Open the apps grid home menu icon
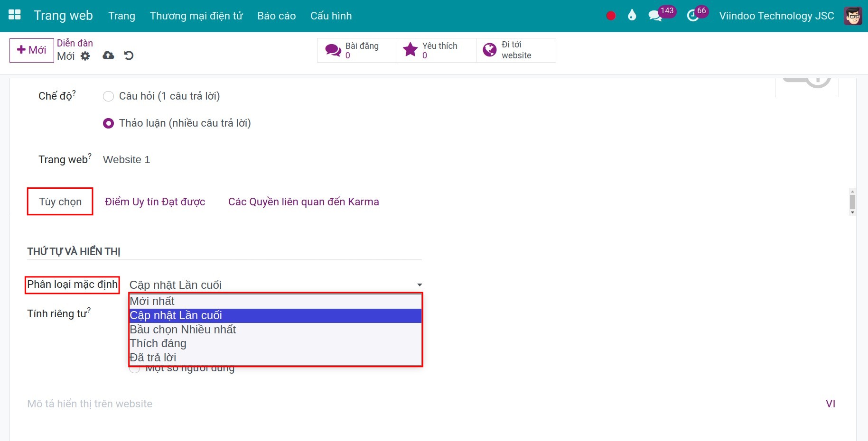 point(15,15)
